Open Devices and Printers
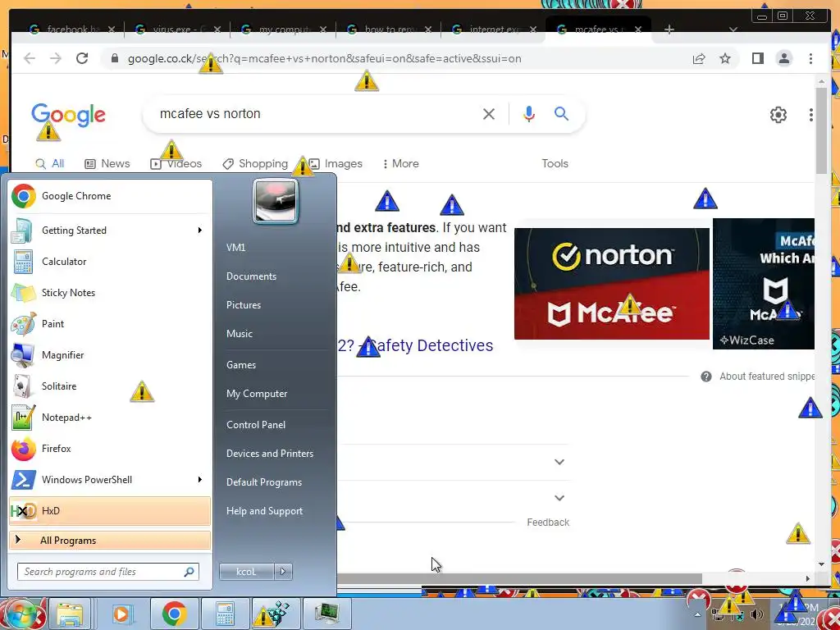The image size is (840, 630). [x=269, y=454]
